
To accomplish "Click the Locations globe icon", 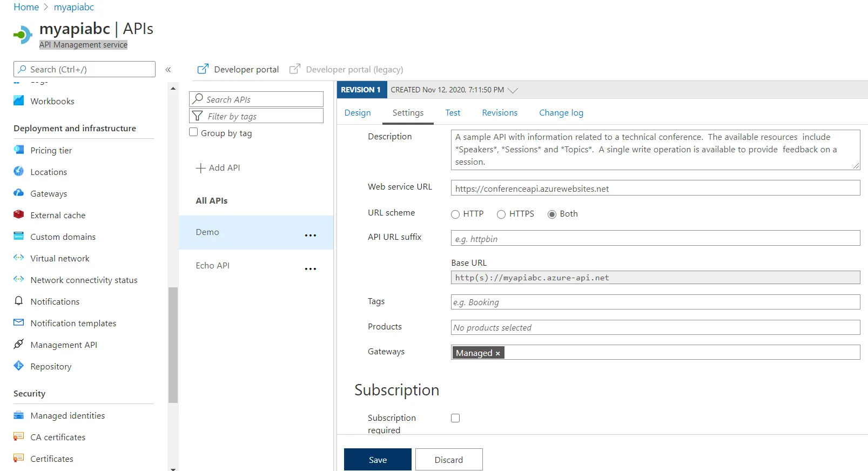I will tap(19, 171).
